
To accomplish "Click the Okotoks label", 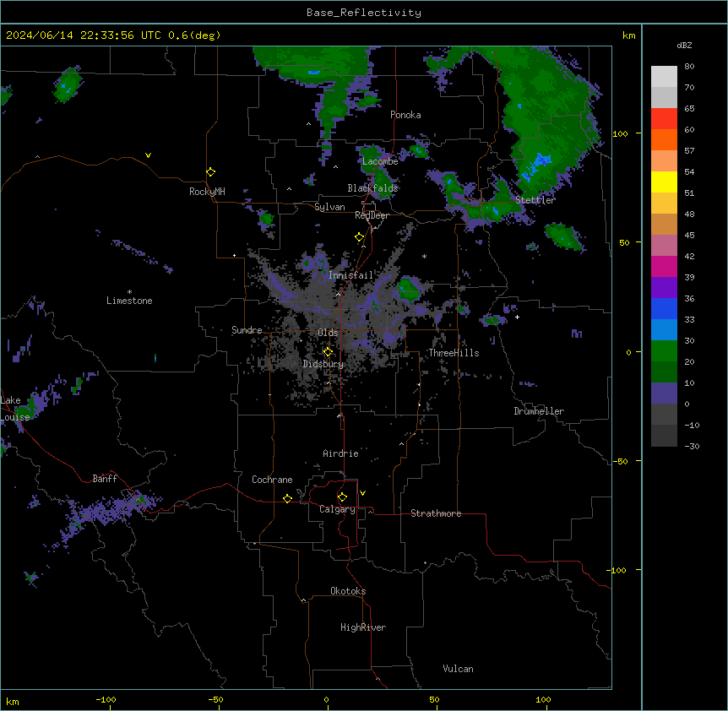I will 348,591.
